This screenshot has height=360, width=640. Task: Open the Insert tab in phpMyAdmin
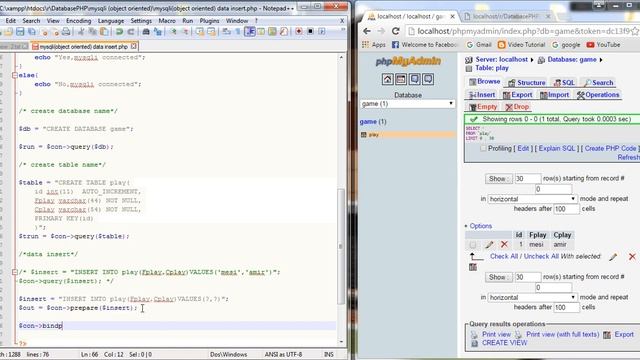(x=482, y=95)
